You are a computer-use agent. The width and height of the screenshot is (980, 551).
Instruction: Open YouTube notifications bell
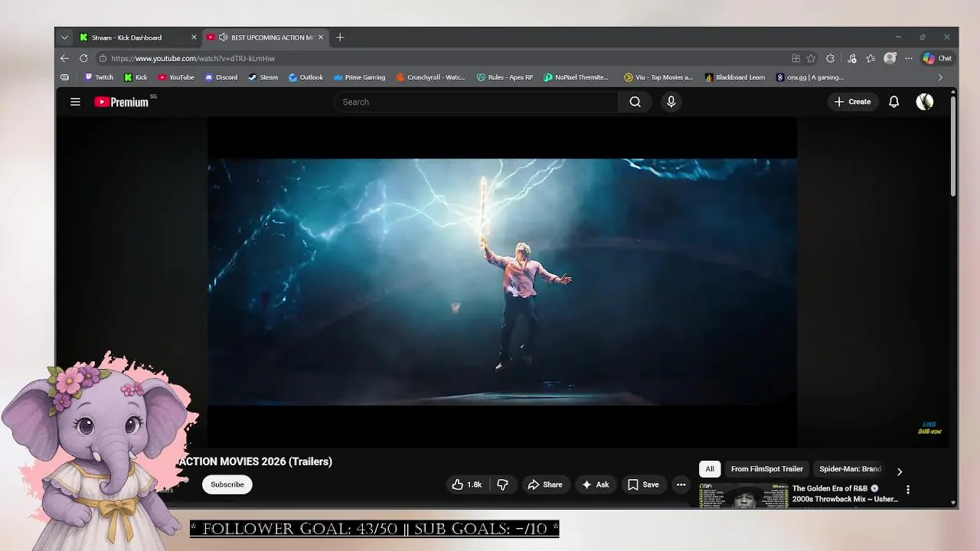(x=893, y=102)
